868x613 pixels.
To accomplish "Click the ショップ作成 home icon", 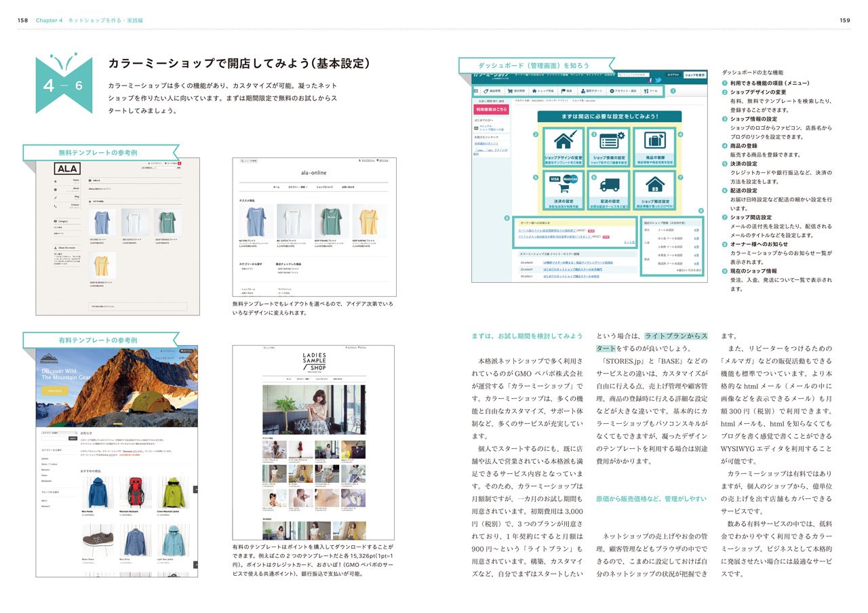I will (534, 90).
